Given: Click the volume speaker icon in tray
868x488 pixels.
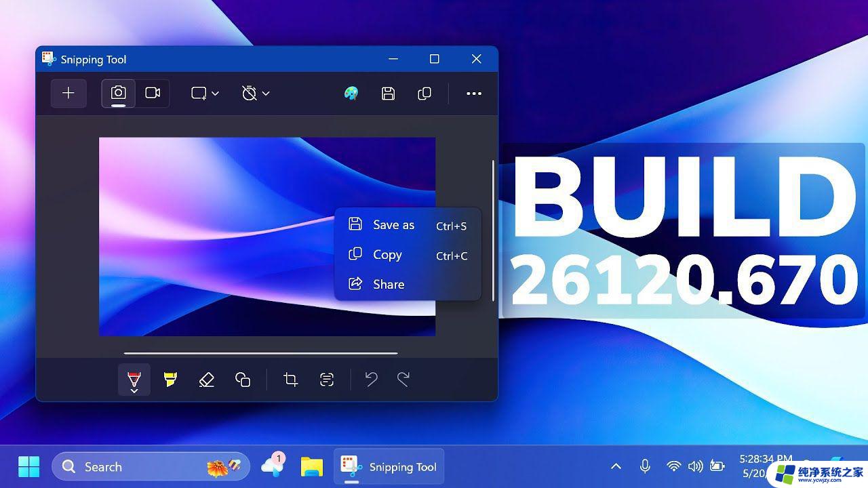Looking at the screenshot, I should [695, 466].
